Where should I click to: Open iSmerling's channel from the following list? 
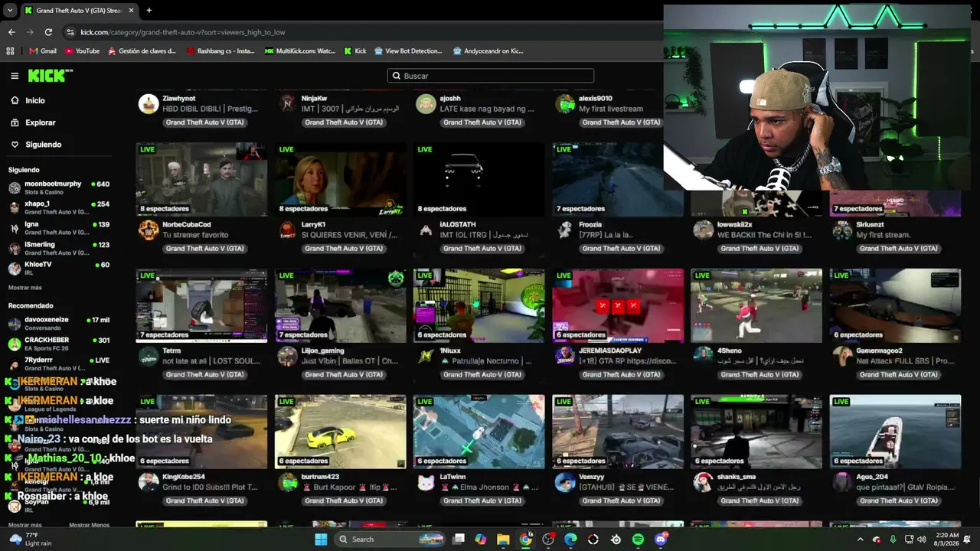click(59, 248)
